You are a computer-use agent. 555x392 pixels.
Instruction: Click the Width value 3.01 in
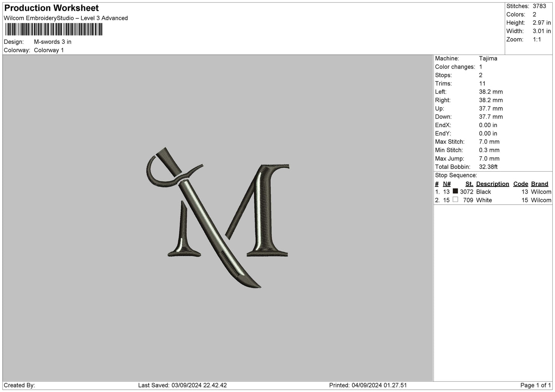542,31
